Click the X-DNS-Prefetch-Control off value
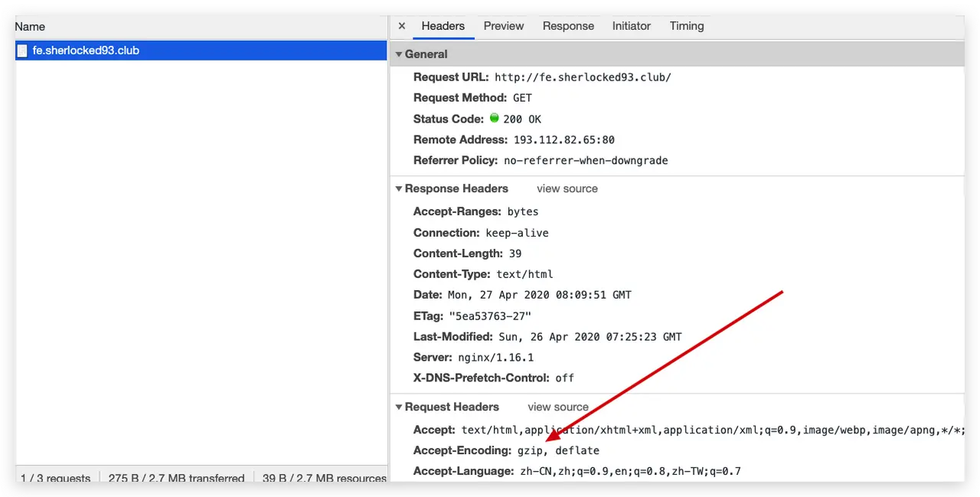 tap(565, 378)
